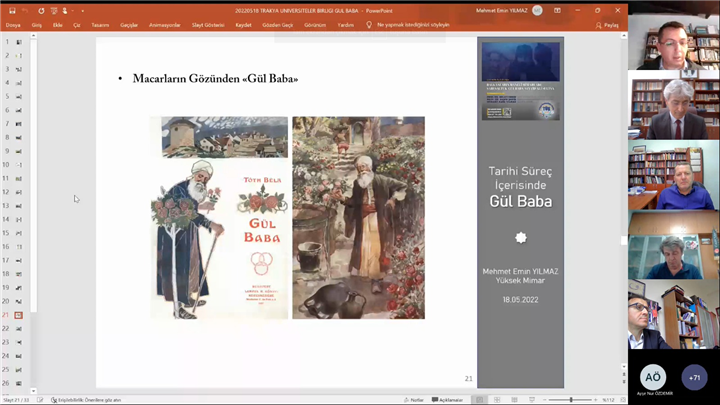Switch to Reading view icon

[514, 400]
